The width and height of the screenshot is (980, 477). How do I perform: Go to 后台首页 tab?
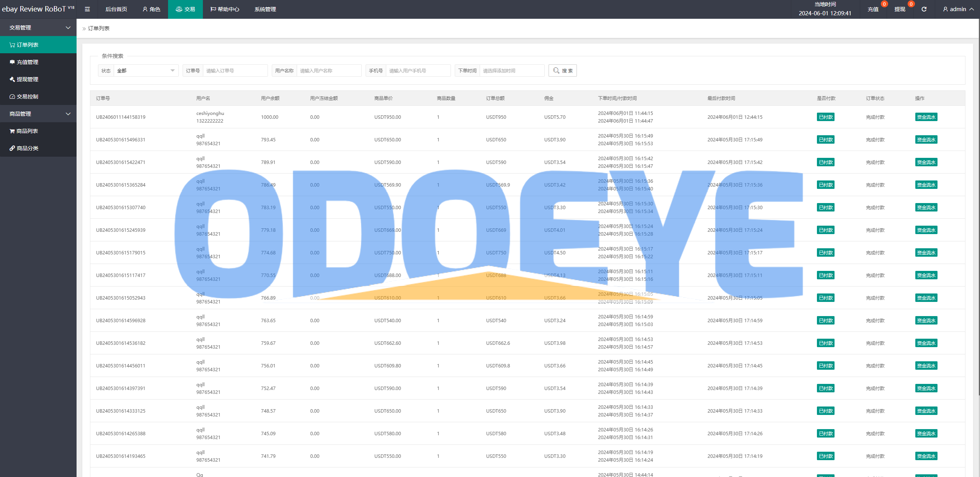(x=116, y=9)
